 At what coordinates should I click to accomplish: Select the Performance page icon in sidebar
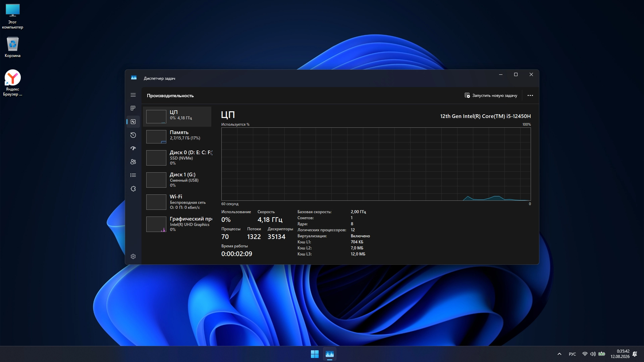click(133, 122)
